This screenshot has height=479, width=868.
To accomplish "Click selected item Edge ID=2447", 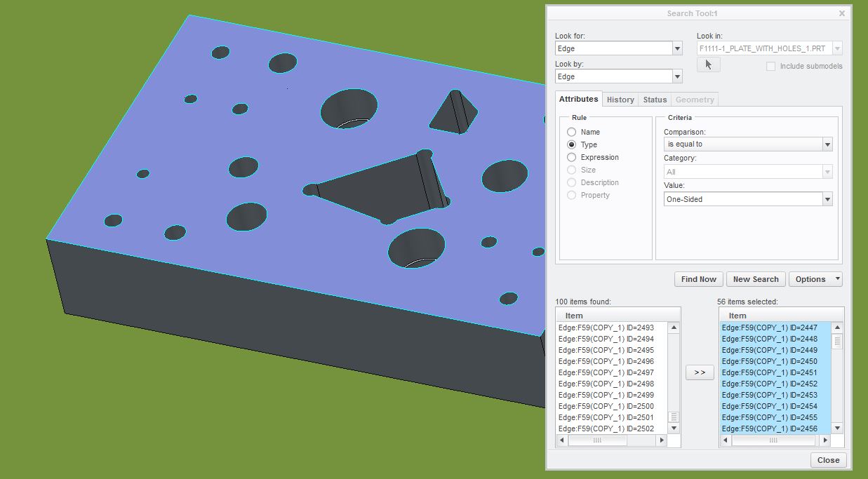I will tap(775, 328).
